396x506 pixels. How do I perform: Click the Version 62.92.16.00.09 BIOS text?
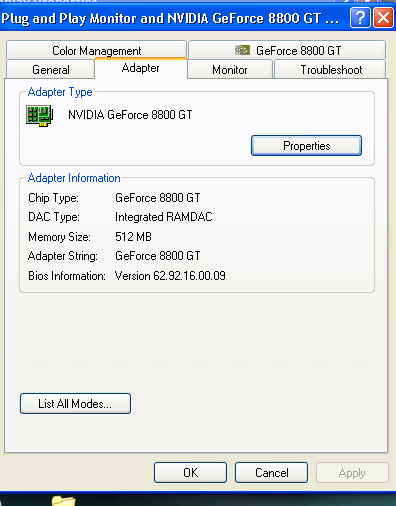170,276
